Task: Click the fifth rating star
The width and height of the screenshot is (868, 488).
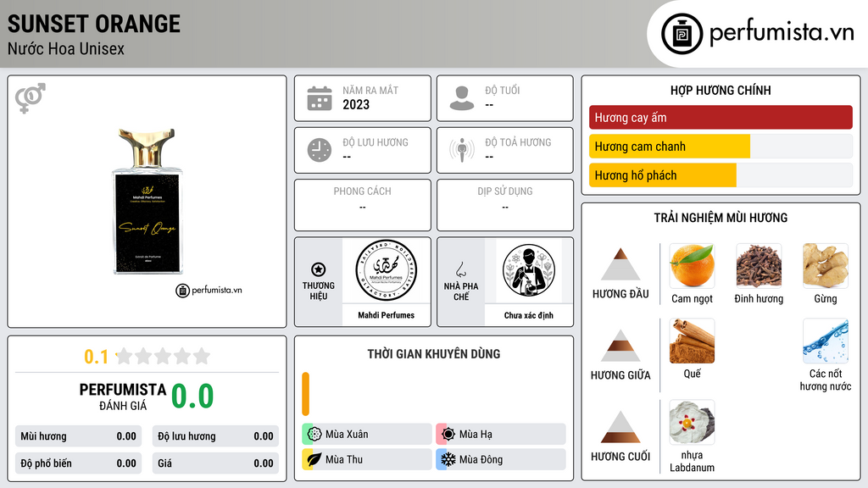Action: point(202,356)
